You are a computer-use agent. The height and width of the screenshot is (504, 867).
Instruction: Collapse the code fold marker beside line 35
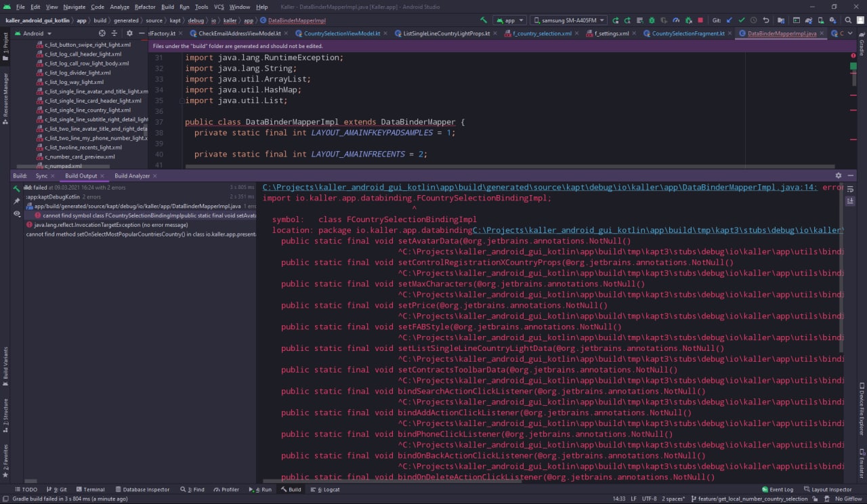(x=182, y=101)
